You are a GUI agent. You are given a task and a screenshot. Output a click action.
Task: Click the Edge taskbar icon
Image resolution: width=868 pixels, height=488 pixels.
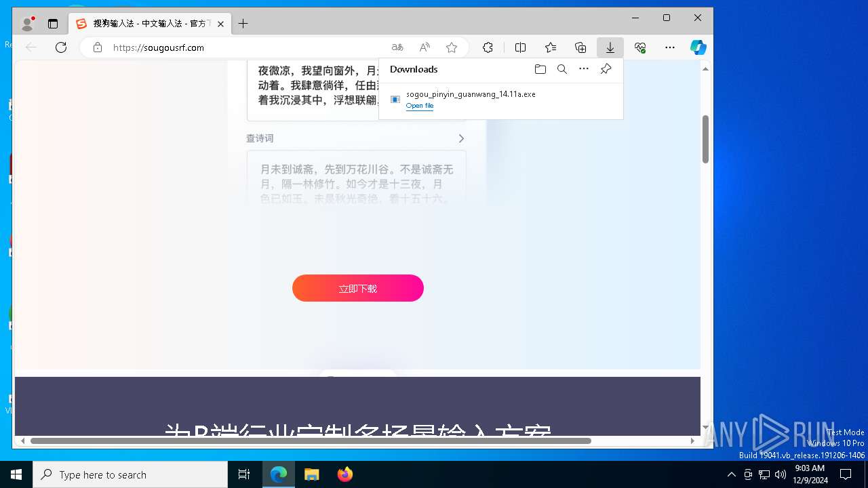tap(279, 474)
